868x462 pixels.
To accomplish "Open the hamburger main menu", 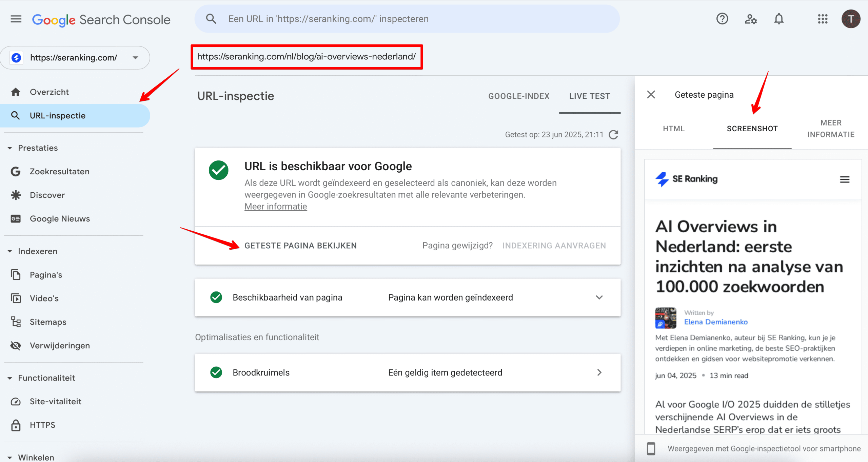I will click(x=16, y=19).
